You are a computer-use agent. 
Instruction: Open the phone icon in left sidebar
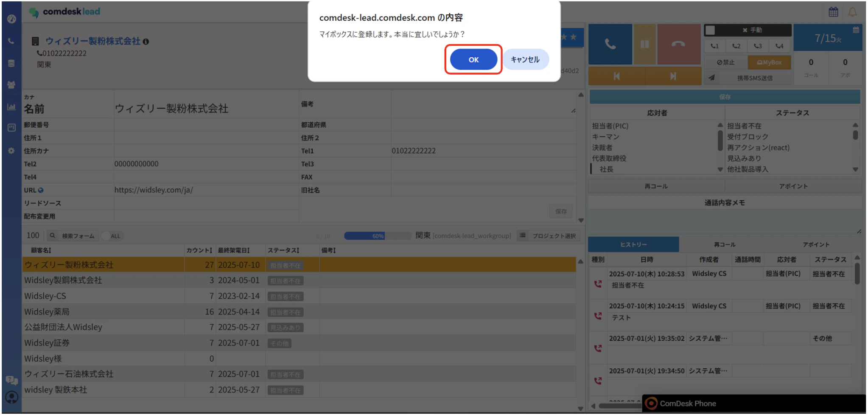(11, 41)
